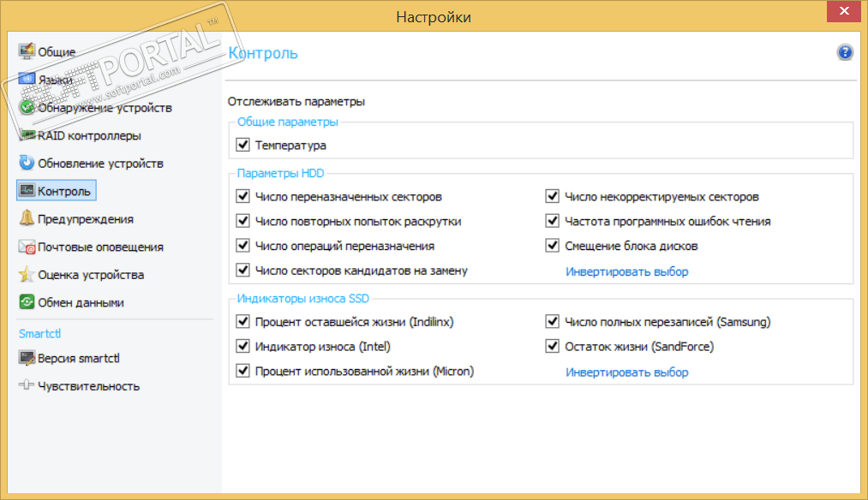Viewport: 868px width, 500px height.
Task: Click the Версия smartctl terminal icon
Action: click(x=26, y=358)
